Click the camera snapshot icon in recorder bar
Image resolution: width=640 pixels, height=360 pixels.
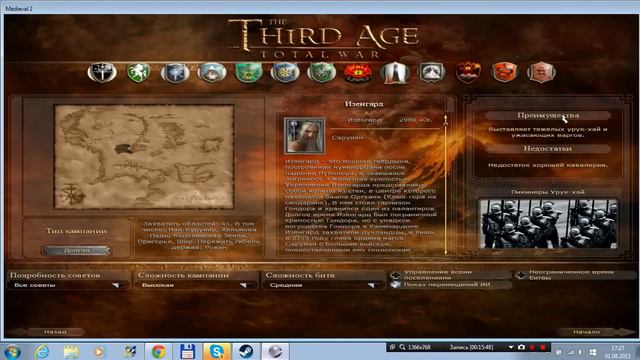(x=521, y=347)
